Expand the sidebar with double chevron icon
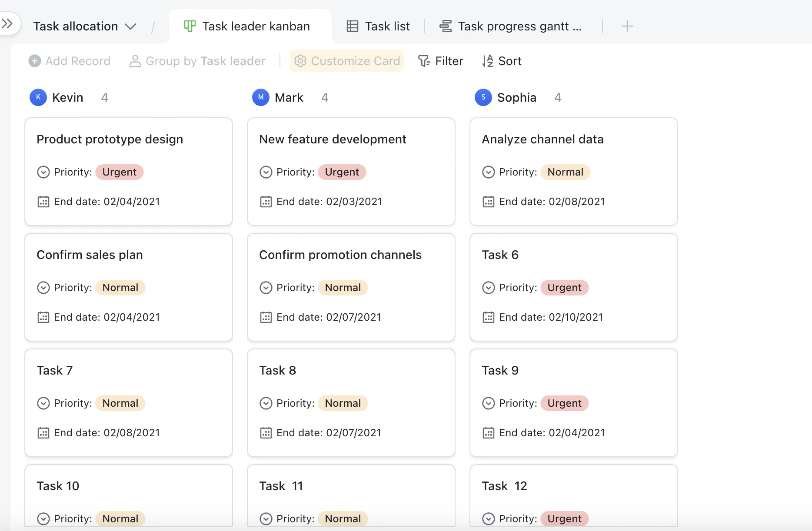 coord(7,23)
